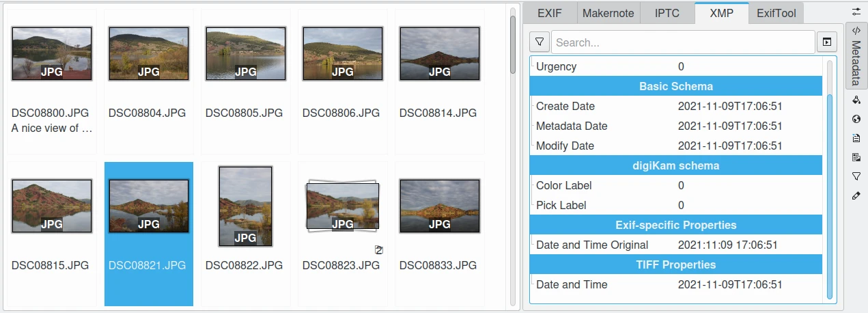868x313 pixels.
Task: Open the Maps globe sidebar tab
Action: tap(856, 119)
